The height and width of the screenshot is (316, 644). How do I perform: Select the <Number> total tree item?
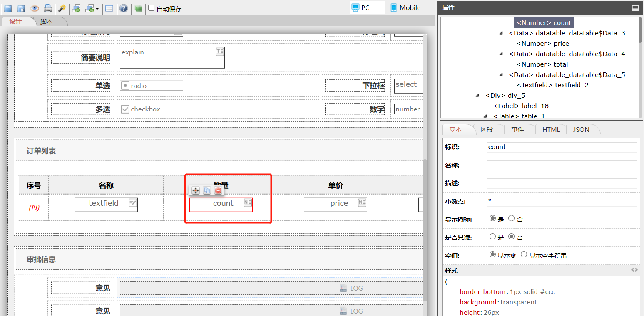pyautogui.click(x=542, y=64)
